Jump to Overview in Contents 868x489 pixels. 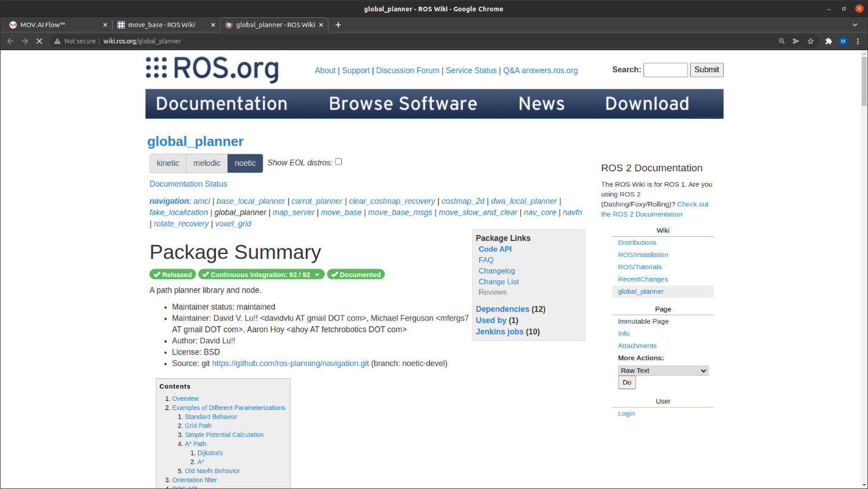click(x=185, y=398)
